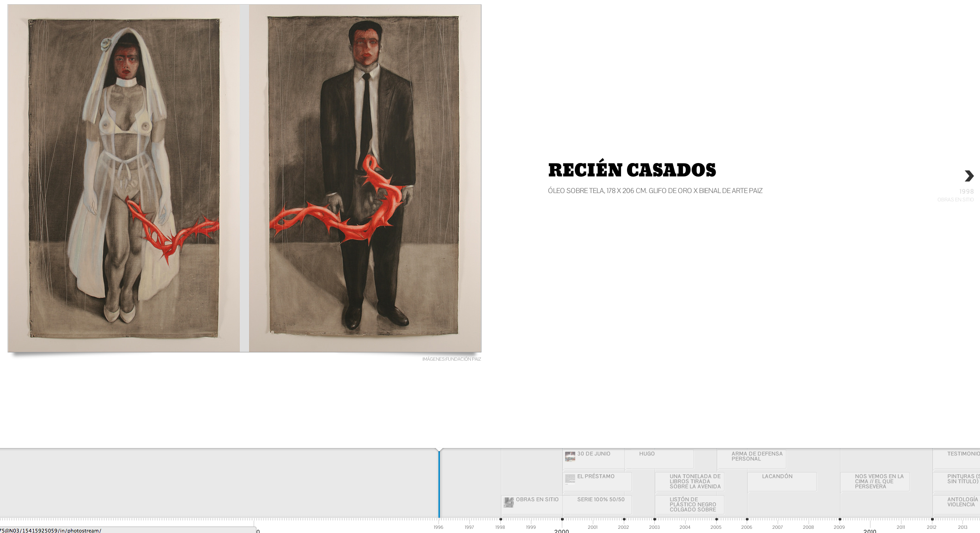Click the 2004 year label on axis
Image resolution: width=980 pixels, height=533 pixels.
(x=685, y=527)
